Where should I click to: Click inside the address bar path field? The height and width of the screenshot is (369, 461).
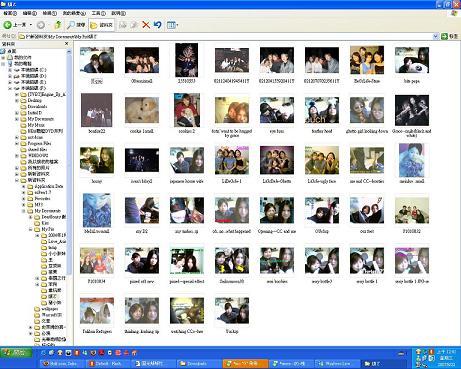coord(225,36)
